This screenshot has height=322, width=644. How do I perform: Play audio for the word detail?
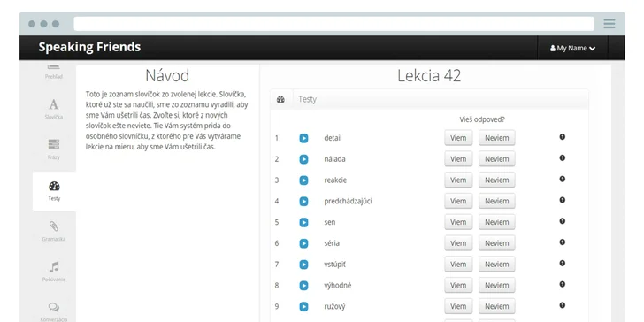[303, 138]
